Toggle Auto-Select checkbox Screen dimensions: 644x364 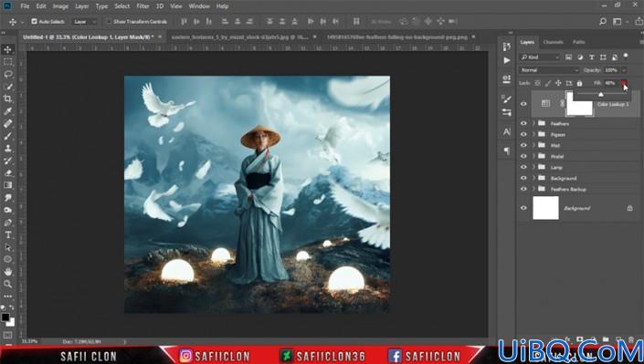[x=34, y=21]
